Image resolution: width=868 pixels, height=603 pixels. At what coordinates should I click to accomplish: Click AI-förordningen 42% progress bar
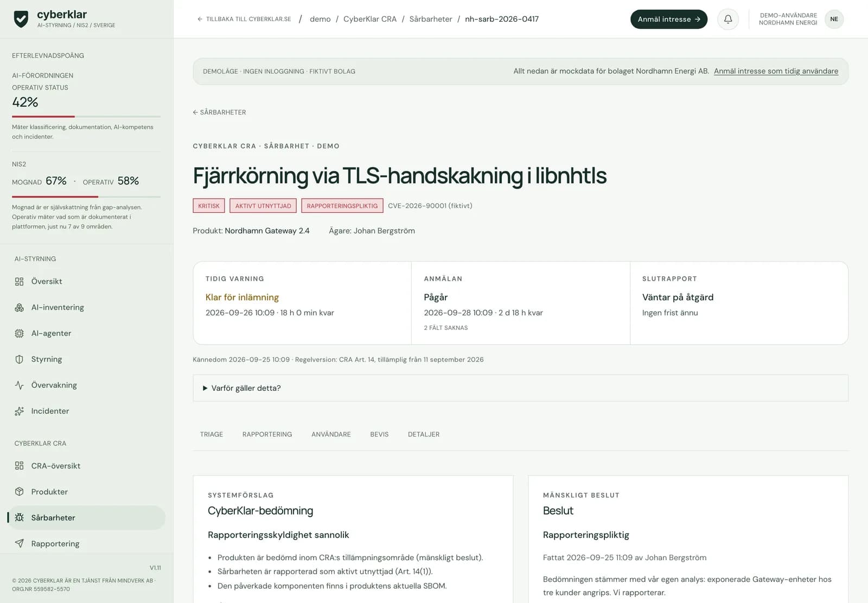pyautogui.click(x=86, y=117)
